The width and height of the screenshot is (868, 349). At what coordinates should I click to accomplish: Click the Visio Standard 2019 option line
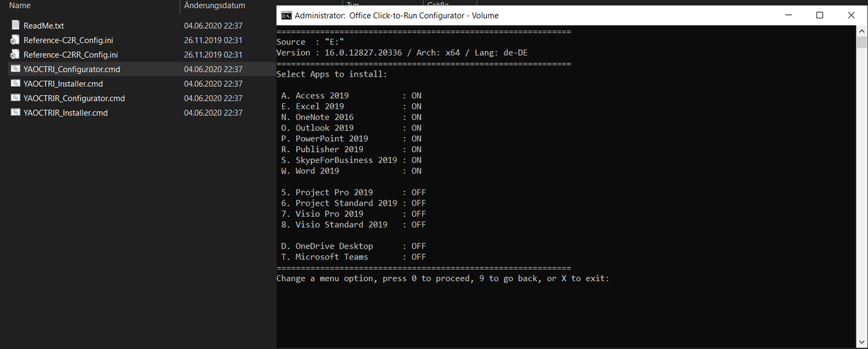click(x=353, y=225)
